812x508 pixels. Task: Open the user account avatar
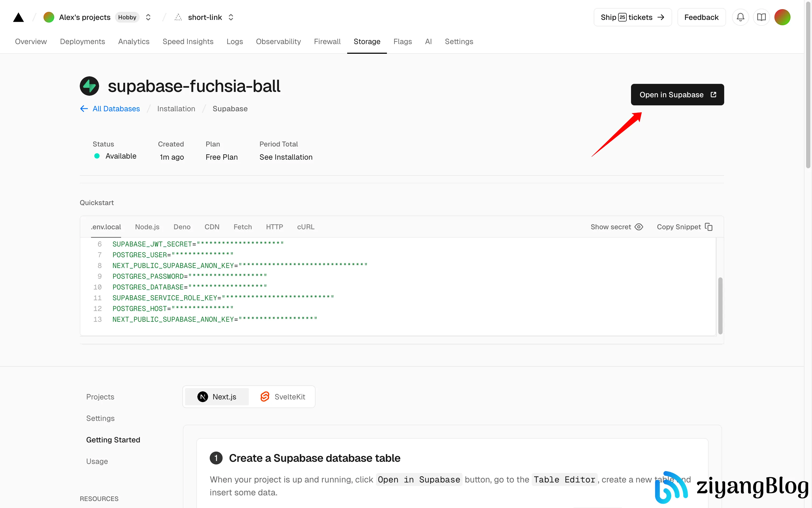pyautogui.click(x=782, y=17)
